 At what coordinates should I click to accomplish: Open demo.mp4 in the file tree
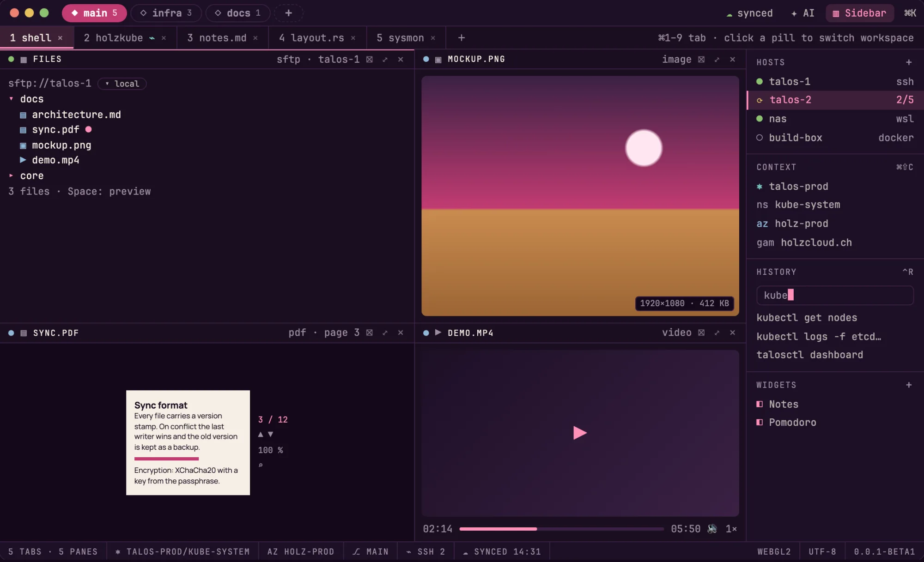(x=49, y=160)
